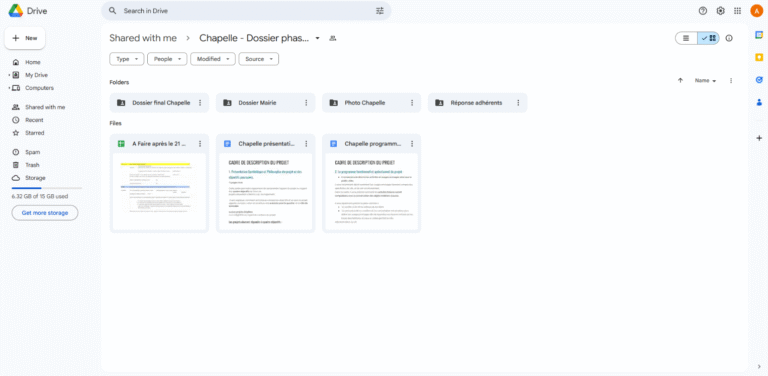Open the search options filter icon
Image resolution: width=768 pixels, height=376 pixels.
point(380,11)
